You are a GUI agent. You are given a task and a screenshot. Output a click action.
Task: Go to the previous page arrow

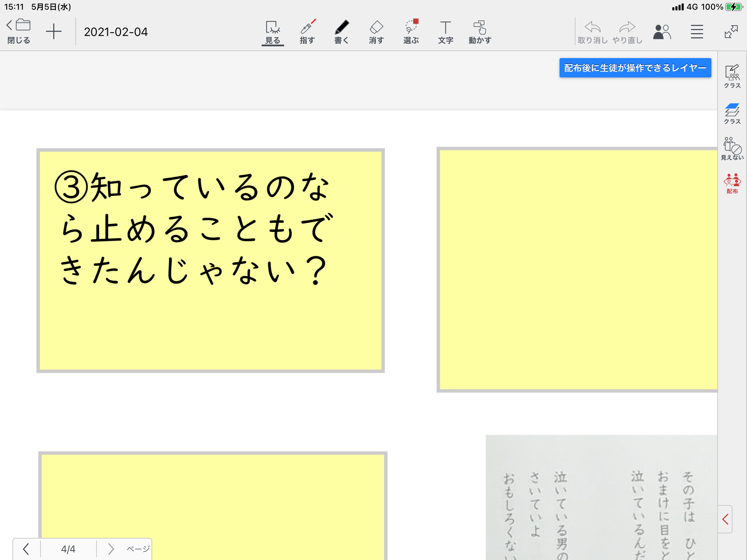26,549
